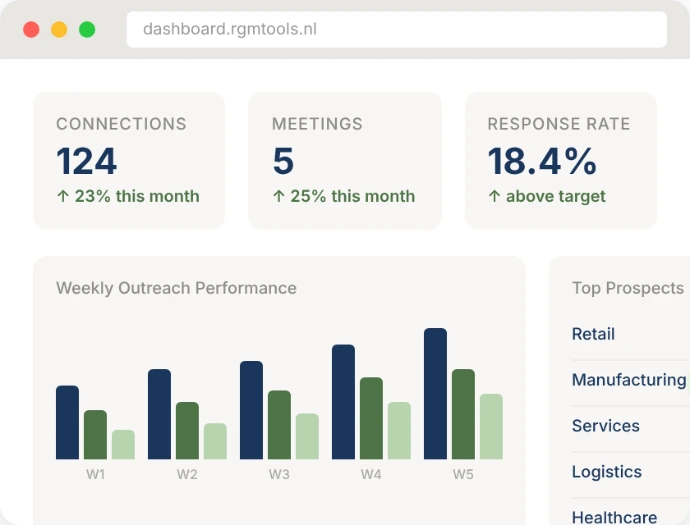Select Services in Top Prospects list

605,426
